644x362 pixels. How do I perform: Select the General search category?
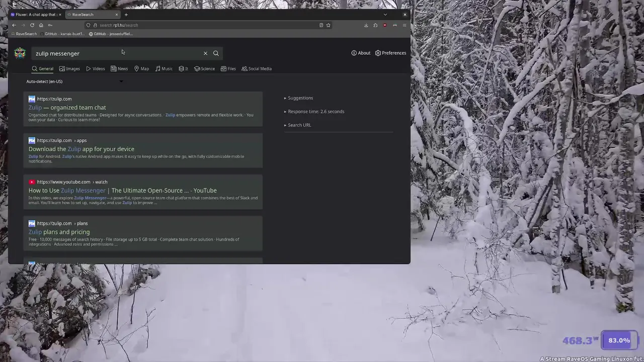click(42, 68)
